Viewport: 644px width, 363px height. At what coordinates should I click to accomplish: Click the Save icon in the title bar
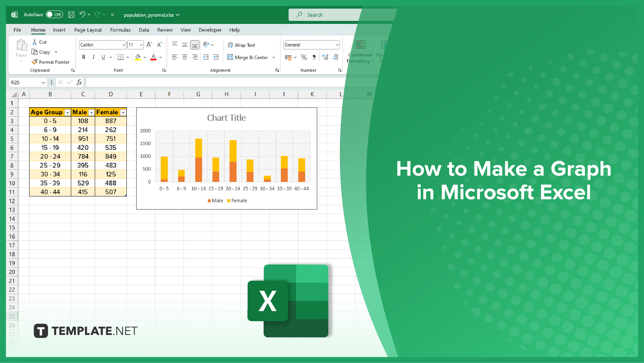point(71,15)
